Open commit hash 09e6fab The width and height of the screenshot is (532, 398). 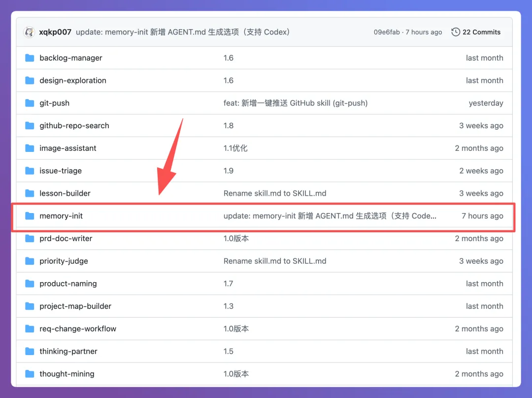coord(387,32)
